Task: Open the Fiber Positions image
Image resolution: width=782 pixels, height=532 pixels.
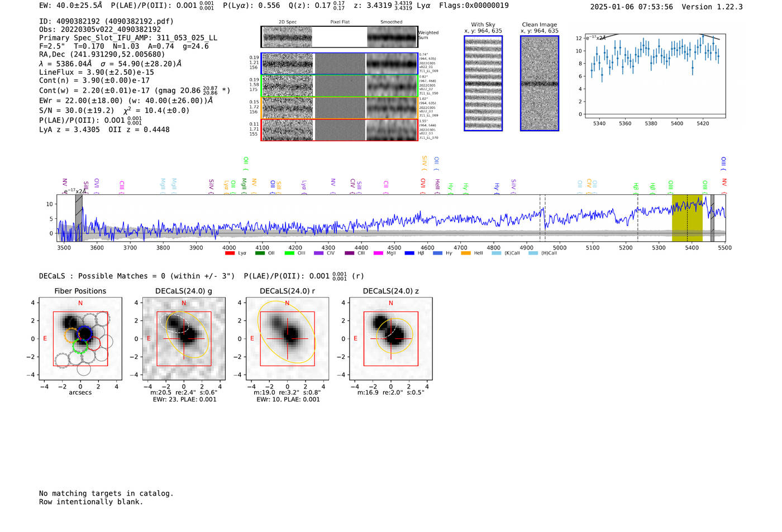Action: pos(80,338)
